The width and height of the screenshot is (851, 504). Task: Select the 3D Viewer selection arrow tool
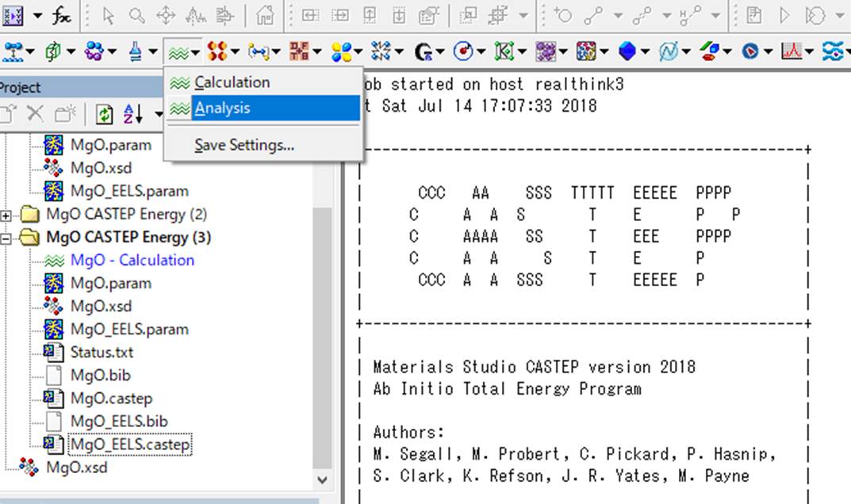(x=108, y=16)
